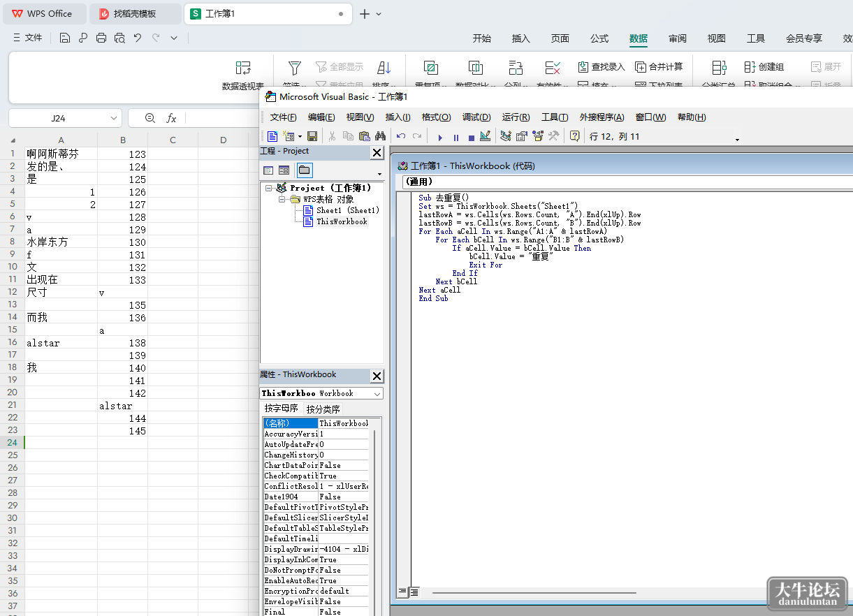Click the fx insert function icon
The height and width of the screenshot is (616, 853).
click(171, 118)
